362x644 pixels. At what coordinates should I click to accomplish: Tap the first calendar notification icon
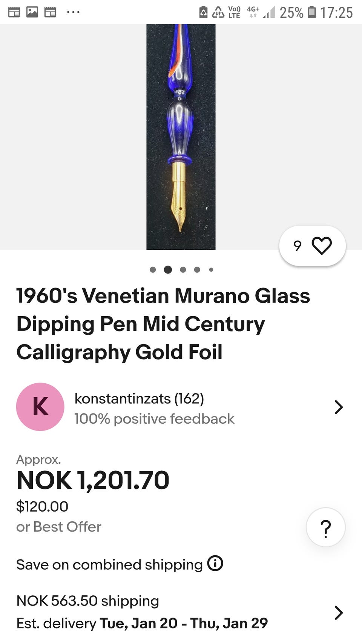pos(14,12)
